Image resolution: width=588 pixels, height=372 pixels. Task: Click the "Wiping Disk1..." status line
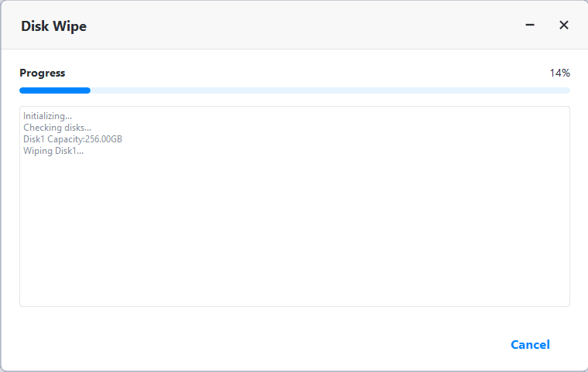tap(53, 151)
